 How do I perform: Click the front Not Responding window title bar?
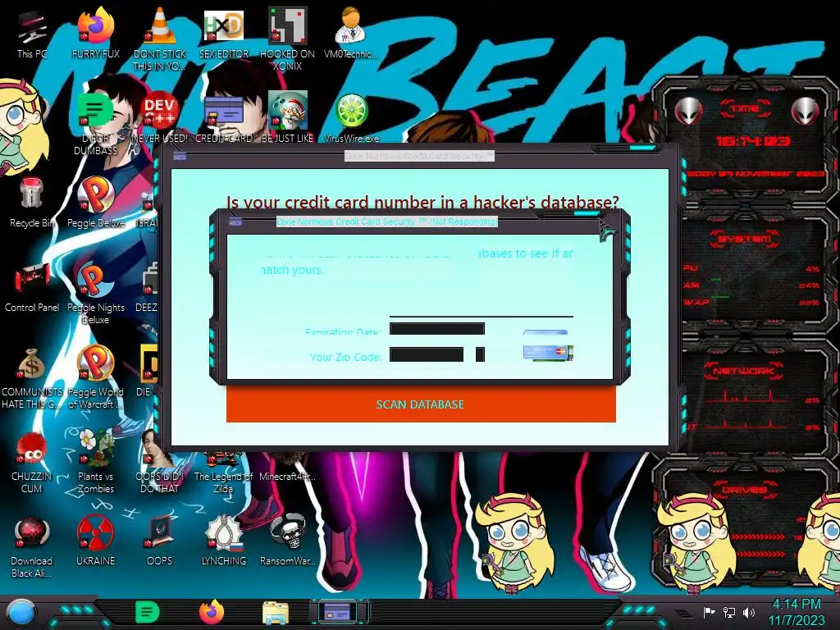(x=387, y=221)
